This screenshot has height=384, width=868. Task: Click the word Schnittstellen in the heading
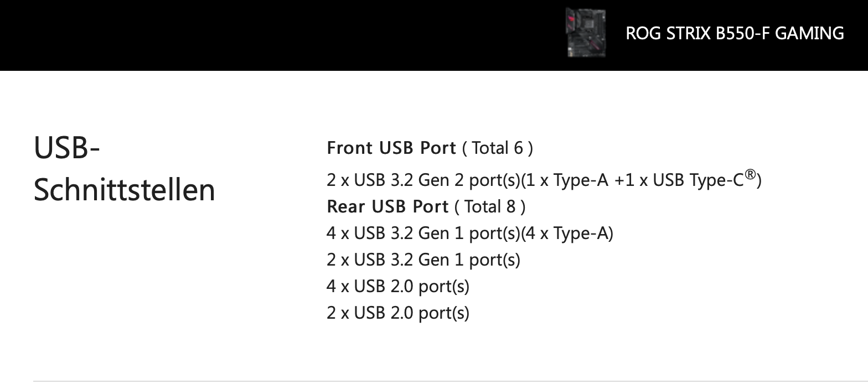tap(125, 190)
